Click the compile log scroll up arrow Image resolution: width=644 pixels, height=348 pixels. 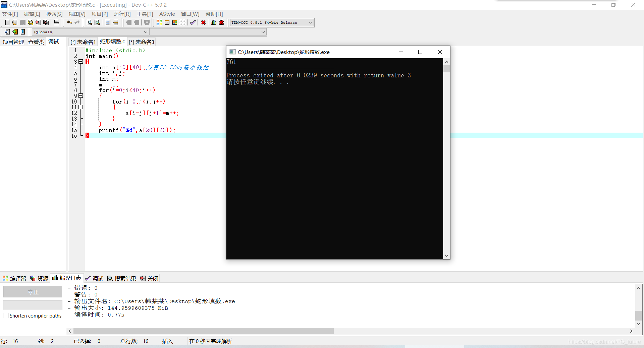[638, 288]
